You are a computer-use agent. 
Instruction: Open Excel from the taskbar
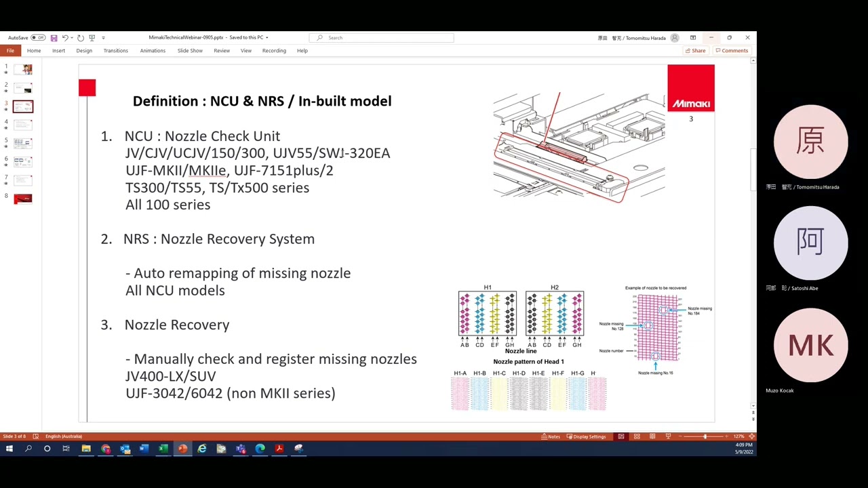163,449
